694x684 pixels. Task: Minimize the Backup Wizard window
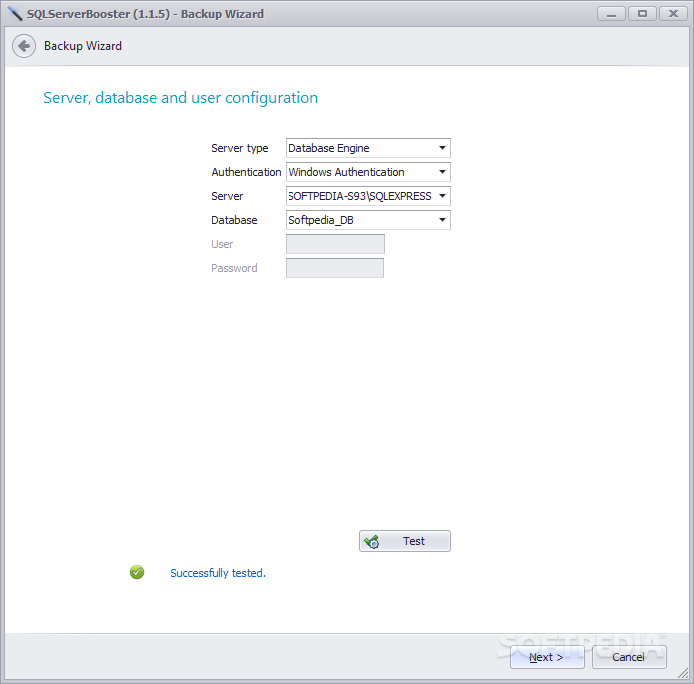click(611, 14)
